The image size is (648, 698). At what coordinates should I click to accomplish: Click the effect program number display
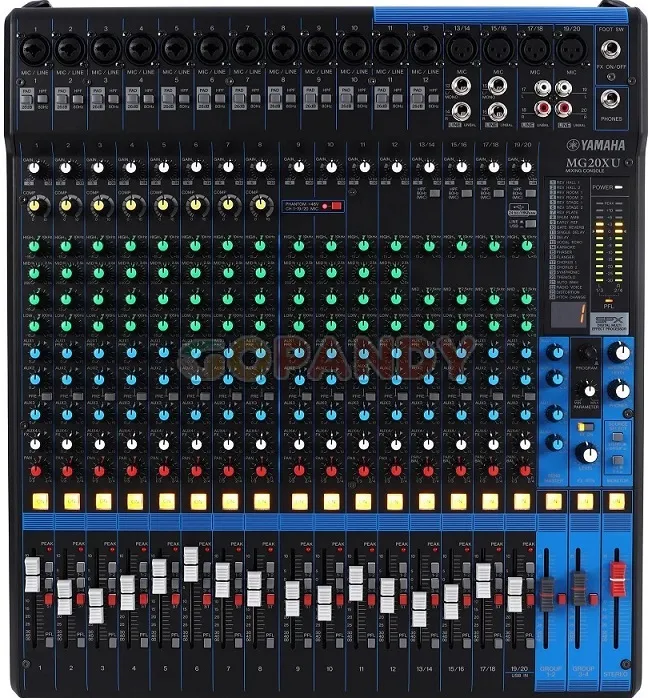point(568,314)
